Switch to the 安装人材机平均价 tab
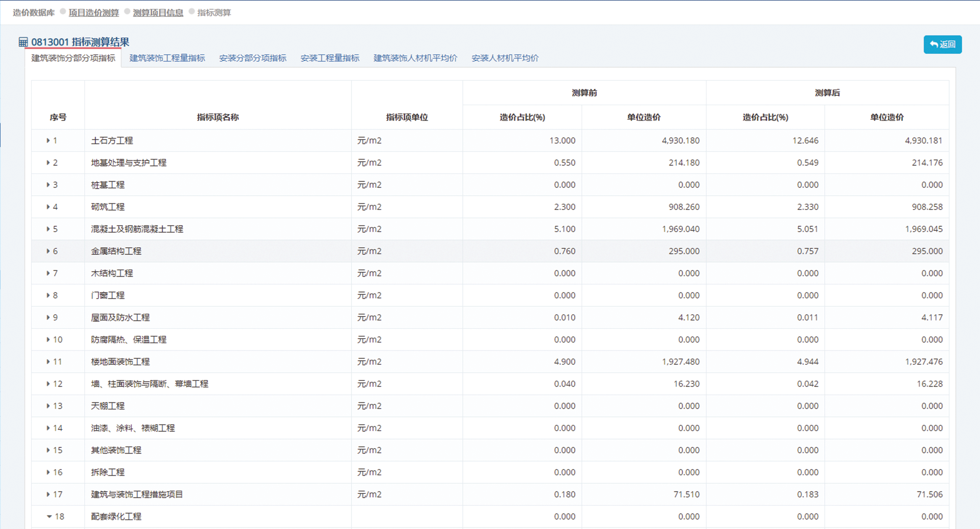Viewport: 980px width, 529px height. tap(505, 58)
